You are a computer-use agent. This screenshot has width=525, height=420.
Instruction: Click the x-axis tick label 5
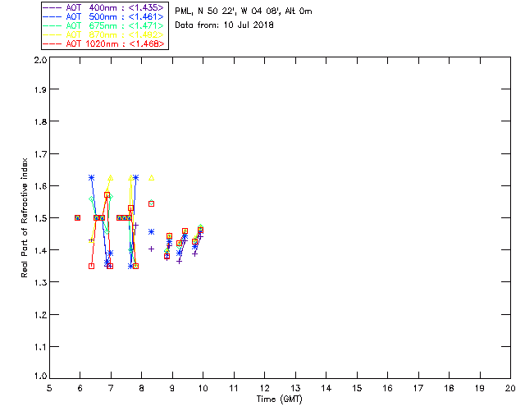49,388
